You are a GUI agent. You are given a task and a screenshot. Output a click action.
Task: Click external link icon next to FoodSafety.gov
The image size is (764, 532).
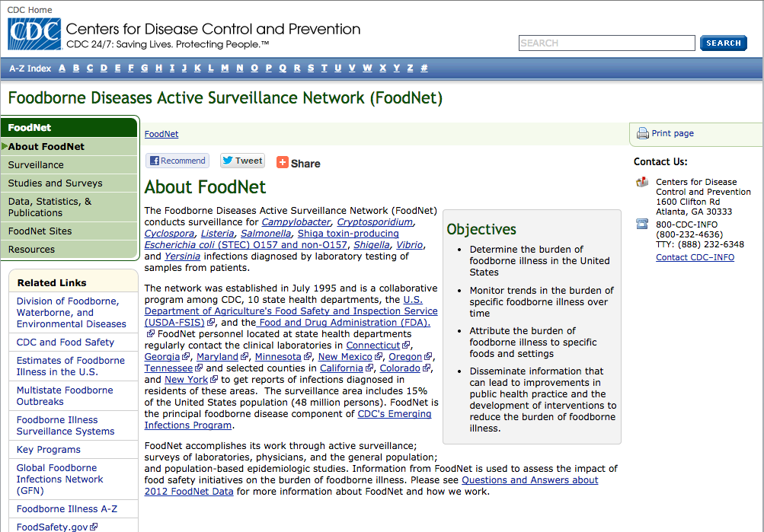tap(94, 527)
